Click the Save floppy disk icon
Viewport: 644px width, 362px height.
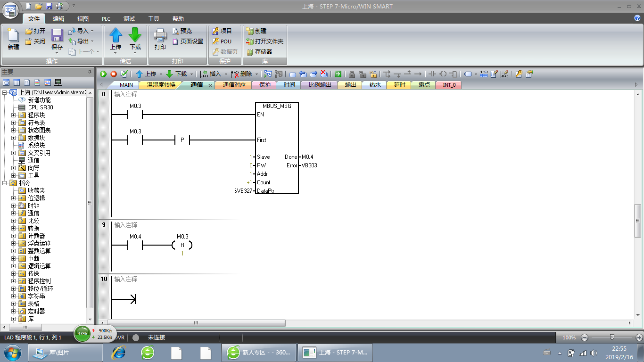coord(57,36)
